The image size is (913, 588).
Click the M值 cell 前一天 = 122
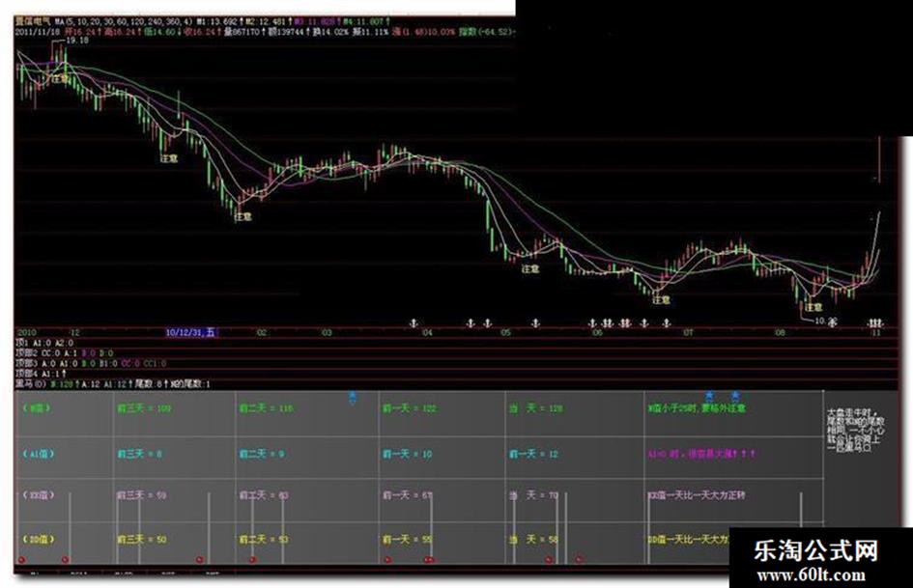[410, 408]
